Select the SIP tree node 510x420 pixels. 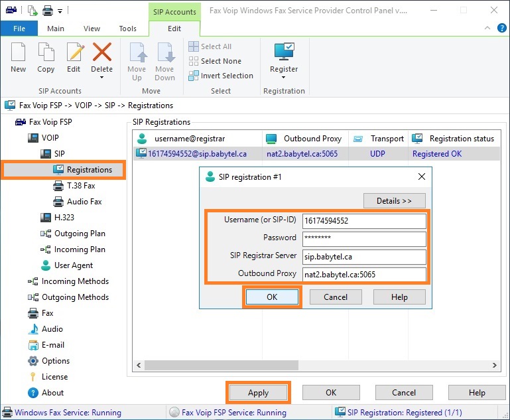tap(52, 153)
